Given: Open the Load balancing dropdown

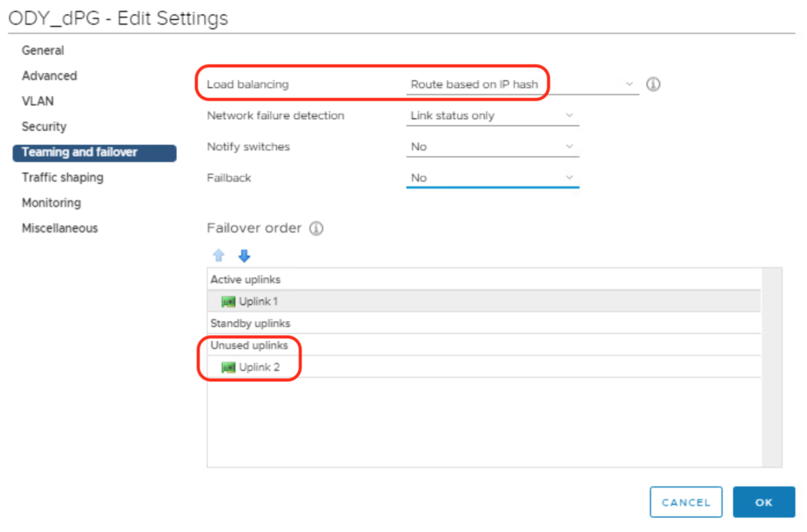Looking at the screenshot, I should pyautogui.click(x=522, y=85).
